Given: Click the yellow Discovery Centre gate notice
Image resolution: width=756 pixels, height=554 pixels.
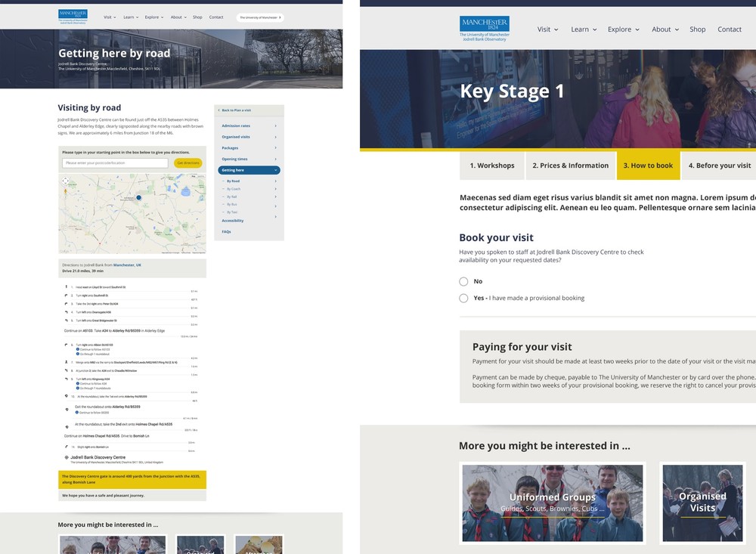Looking at the screenshot, I should (132, 479).
